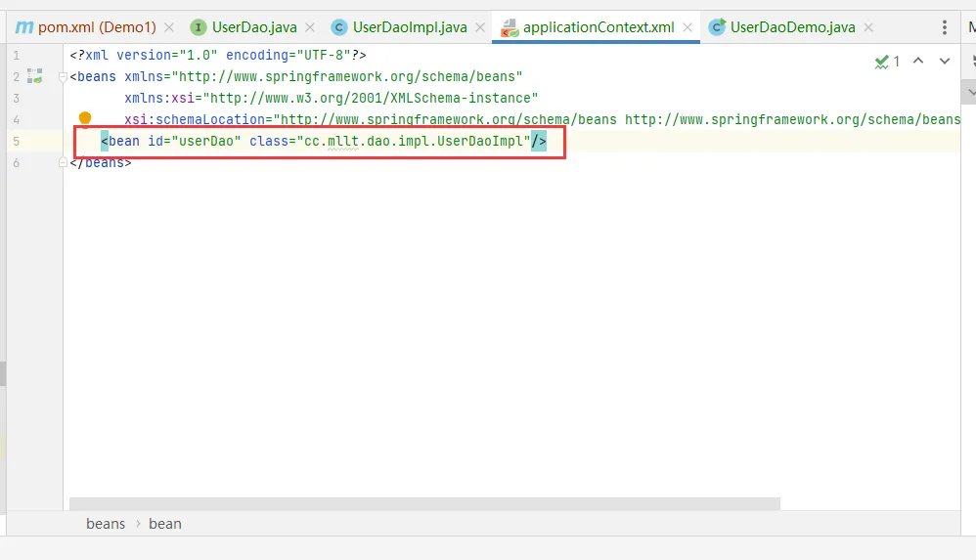Click the Spring gutter icon on line 2
976x560 pixels.
pos(35,76)
